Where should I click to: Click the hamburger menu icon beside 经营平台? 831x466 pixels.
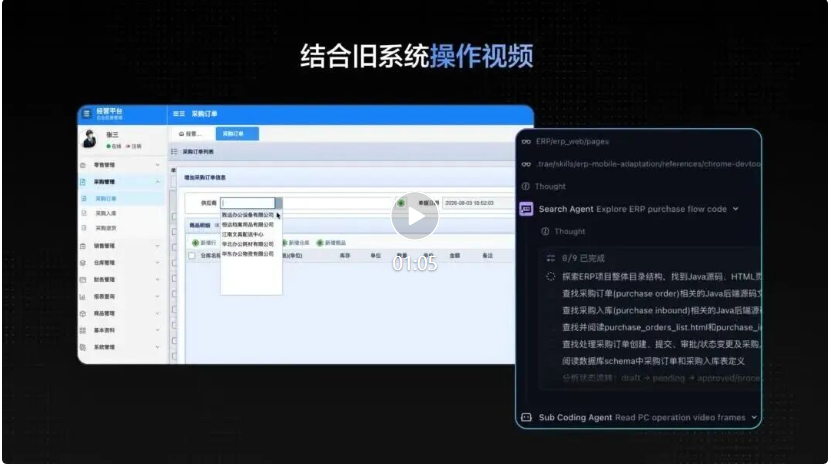pos(87,113)
